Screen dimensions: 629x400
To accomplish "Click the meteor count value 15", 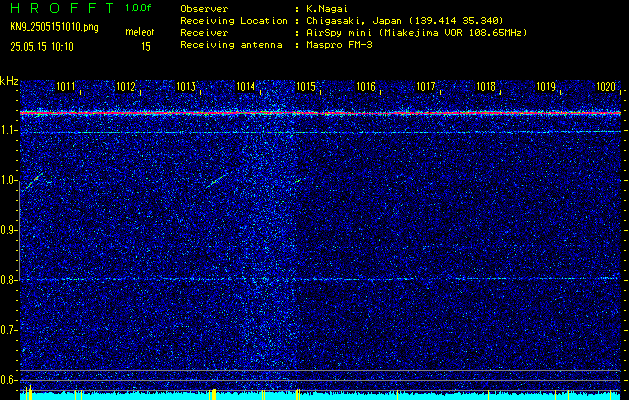I will [146, 47].
